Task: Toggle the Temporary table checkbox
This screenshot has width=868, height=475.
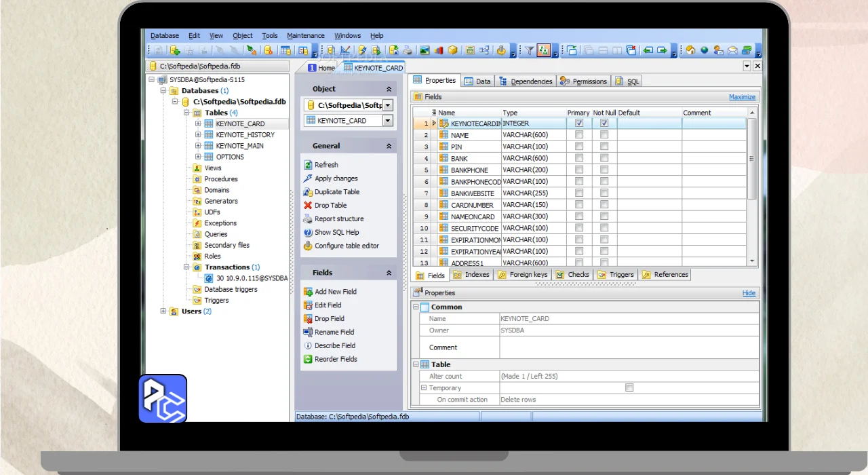Action: tap(629, 388)
